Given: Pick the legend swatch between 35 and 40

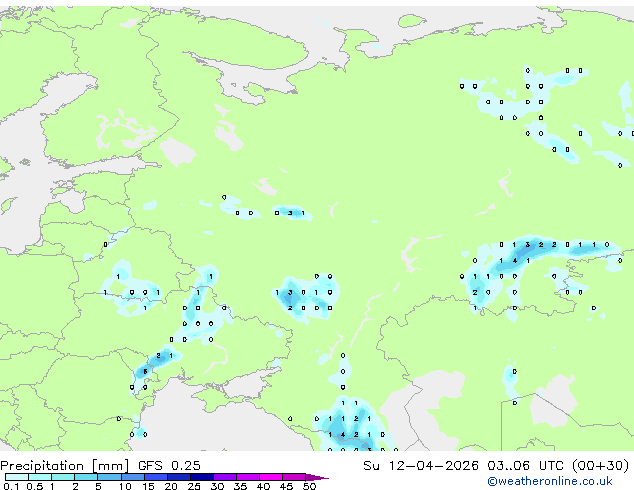Looking at the screenshot, I should coord(247,477).
